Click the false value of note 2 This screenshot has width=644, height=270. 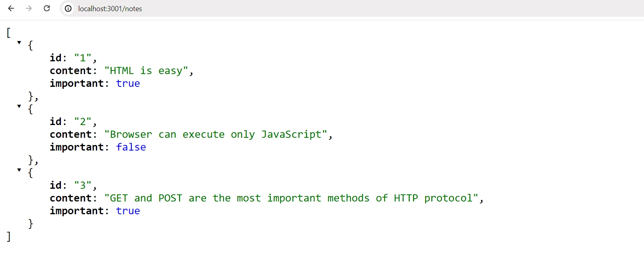click(x=131, y=147)
